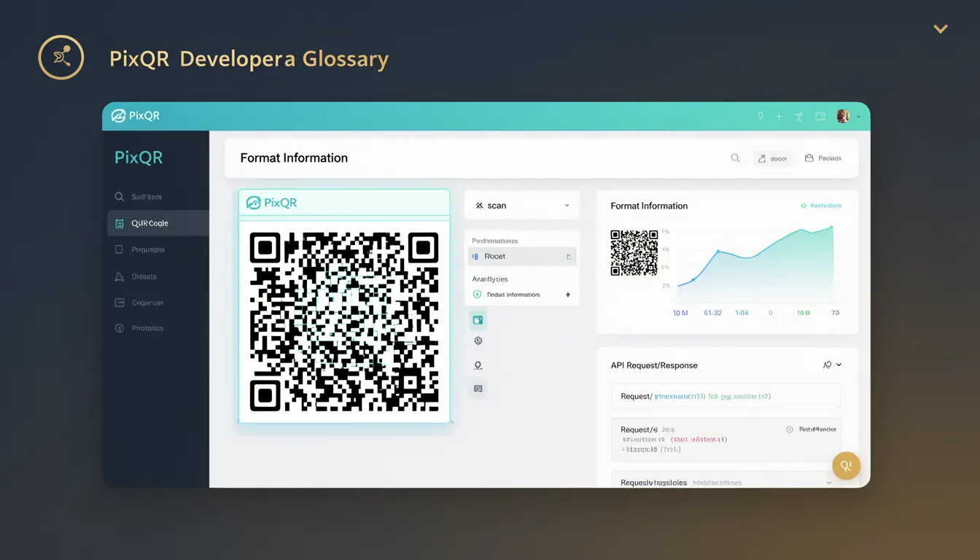Click the gold floating round button
The width and height of the screenshot is (980, 560).
[847, 465]
